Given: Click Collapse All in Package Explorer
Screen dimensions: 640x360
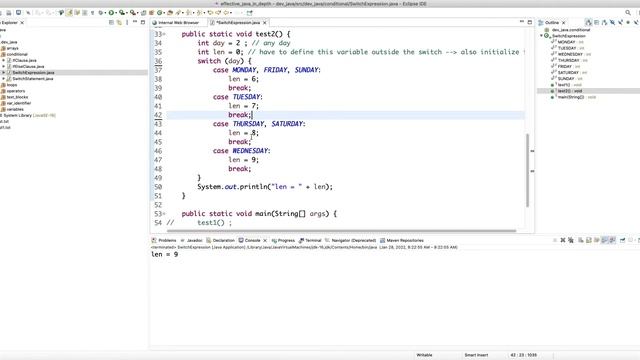Looking at the screenshot, I should coord(111,22).
